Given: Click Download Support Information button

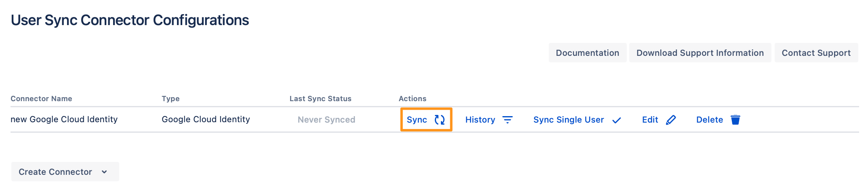Looking at the screenshot, I should [700, 53].
